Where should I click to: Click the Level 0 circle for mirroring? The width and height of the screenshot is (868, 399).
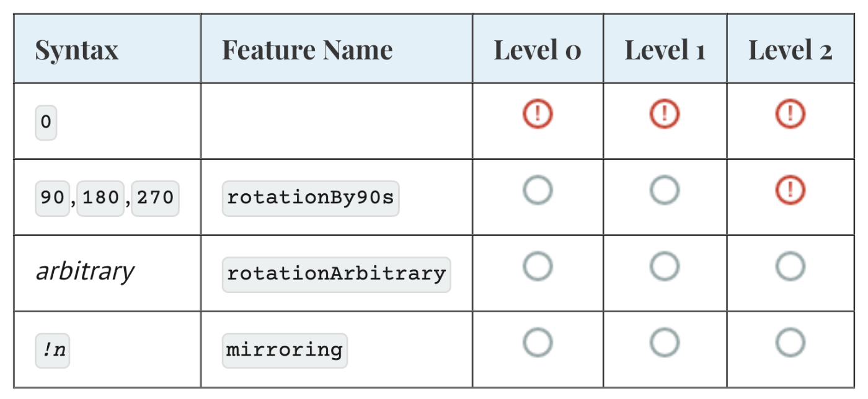tap(537, 343)
